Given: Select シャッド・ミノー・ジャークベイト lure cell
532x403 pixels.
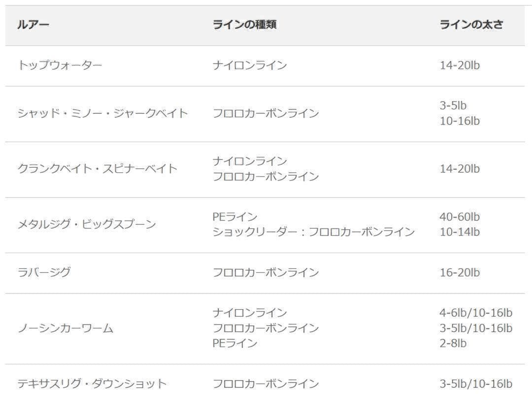Looking at the screenshot, I should [x=102, y=113].
